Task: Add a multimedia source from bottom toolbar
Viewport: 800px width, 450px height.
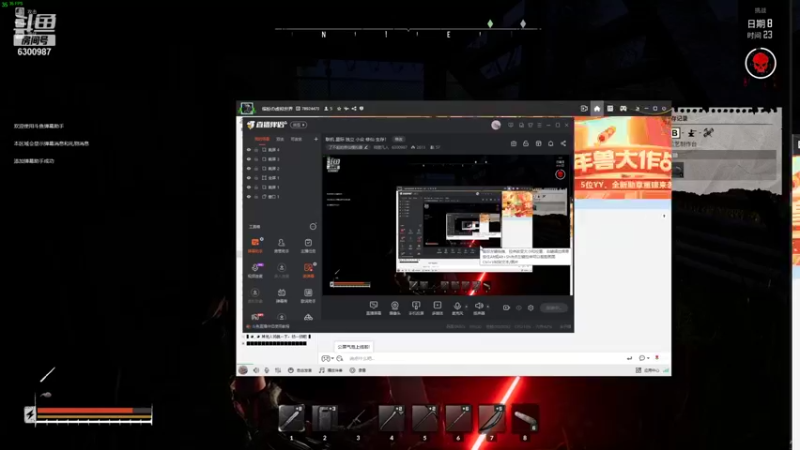Action: click(437, 307)
